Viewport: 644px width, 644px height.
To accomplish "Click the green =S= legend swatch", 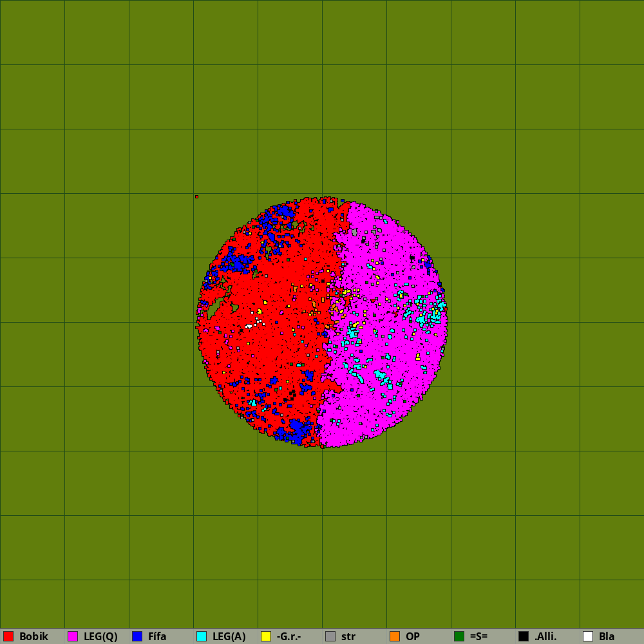I will 459,636.
